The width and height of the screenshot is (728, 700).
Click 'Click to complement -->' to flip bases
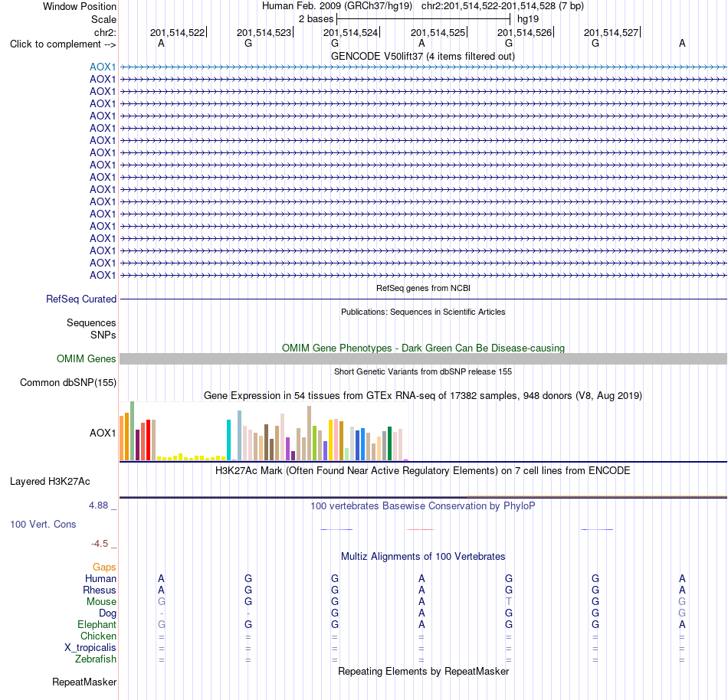point(63,44)
